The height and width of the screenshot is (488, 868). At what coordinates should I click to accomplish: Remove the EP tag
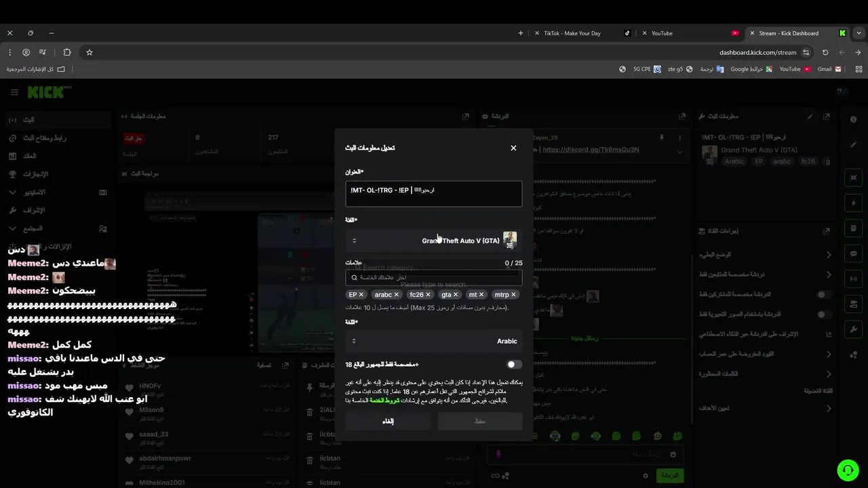pos(361,295)
